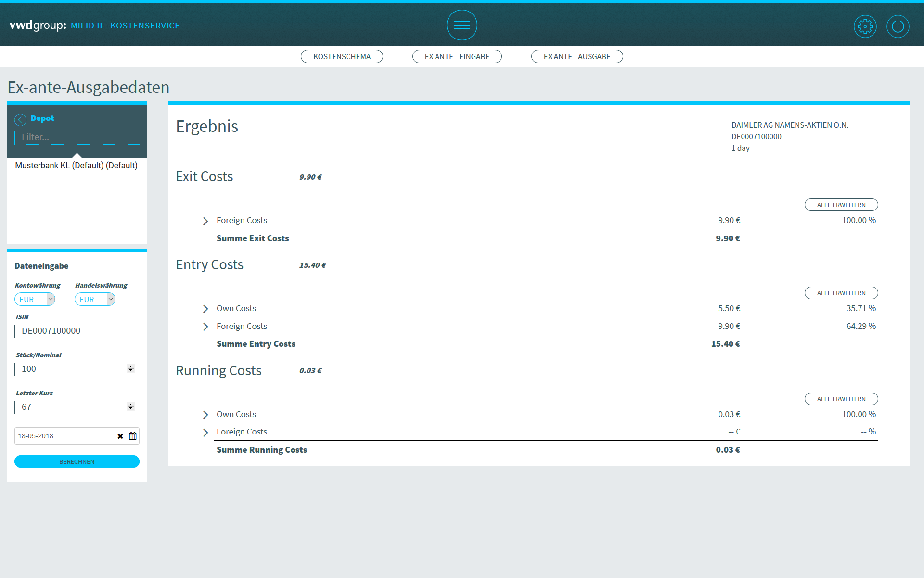Open the settings gear icon

(x=865, y=26)
